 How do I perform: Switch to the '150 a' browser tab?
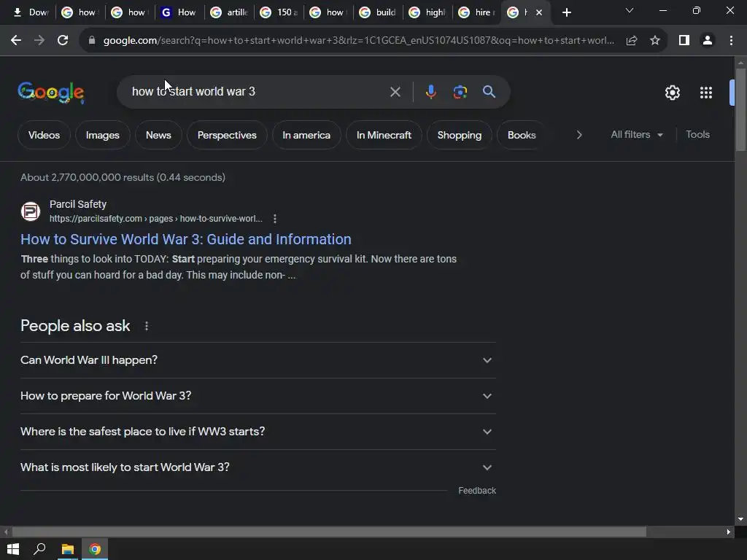[x=279, y=12]
